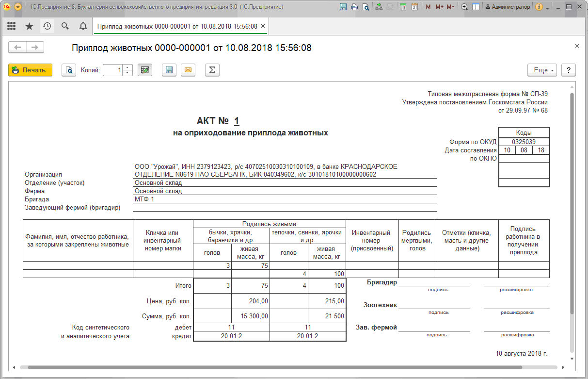Click the sum (Σ) button
This screenshot has width=588, height=379.
[x=212, y=70]
